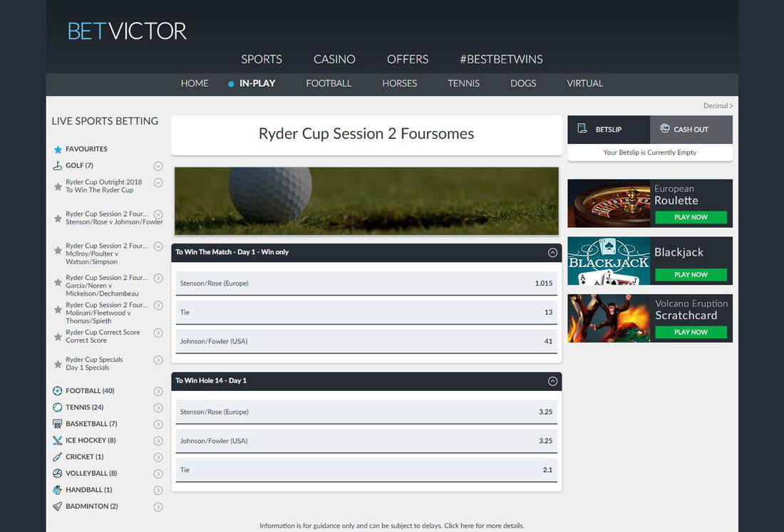784x532 pixels.
Task: Click the Tennis sport icon
Action: point(58,407)
